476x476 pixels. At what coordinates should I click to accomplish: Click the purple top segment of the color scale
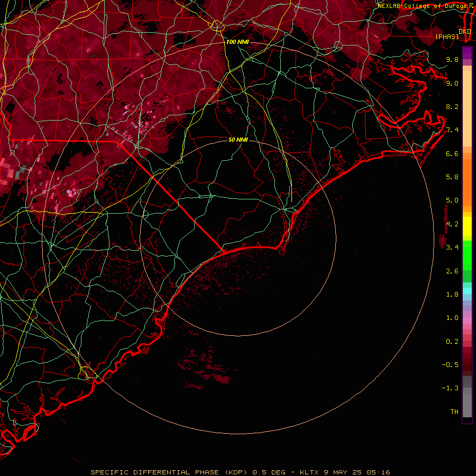click(467, 53)
